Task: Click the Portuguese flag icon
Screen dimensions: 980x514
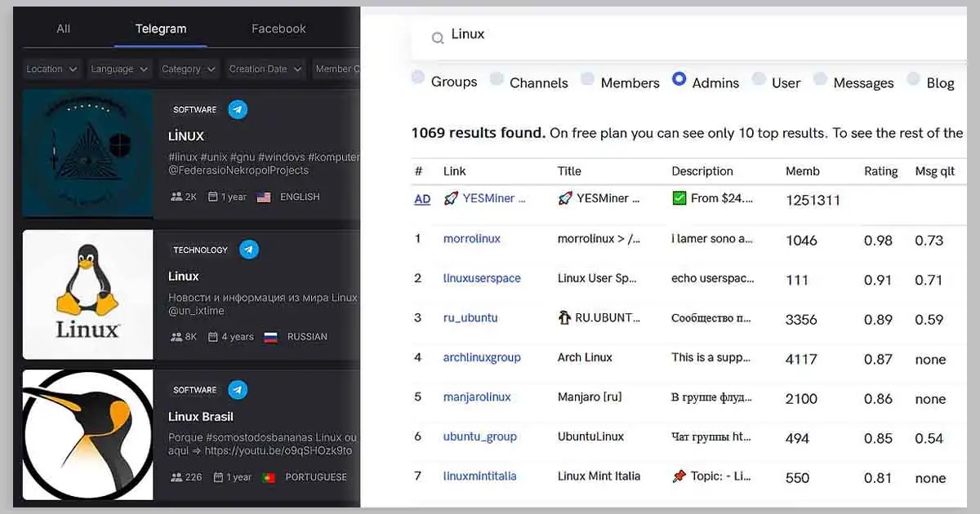Action: pos(268,477)
